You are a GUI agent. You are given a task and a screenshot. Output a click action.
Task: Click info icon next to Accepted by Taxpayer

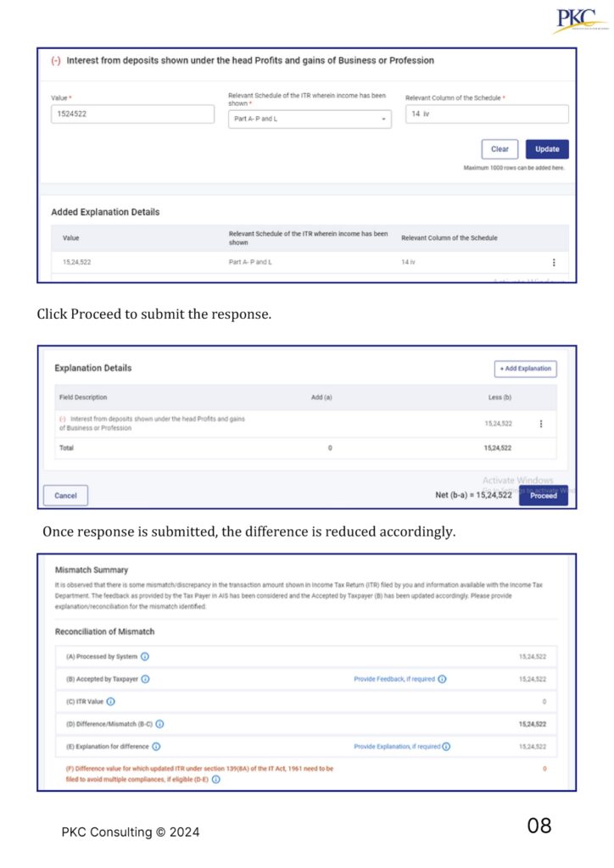(x=146, y=679)
